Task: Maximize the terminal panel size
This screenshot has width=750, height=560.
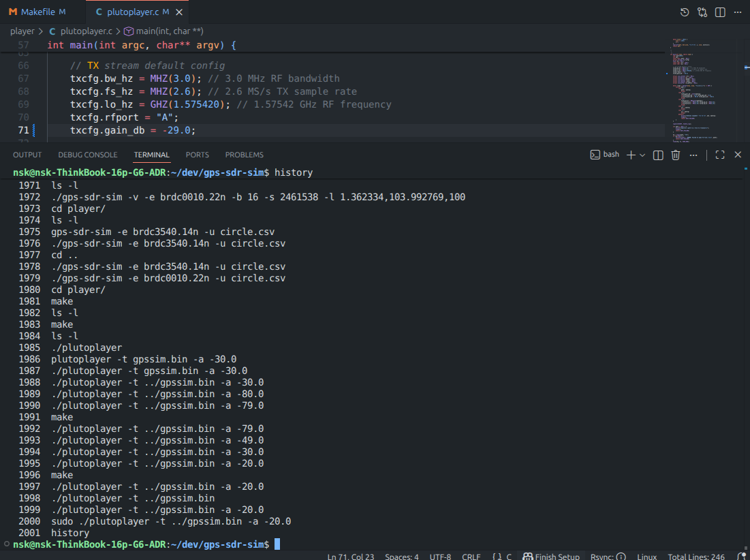Action: tap(720, 155)
